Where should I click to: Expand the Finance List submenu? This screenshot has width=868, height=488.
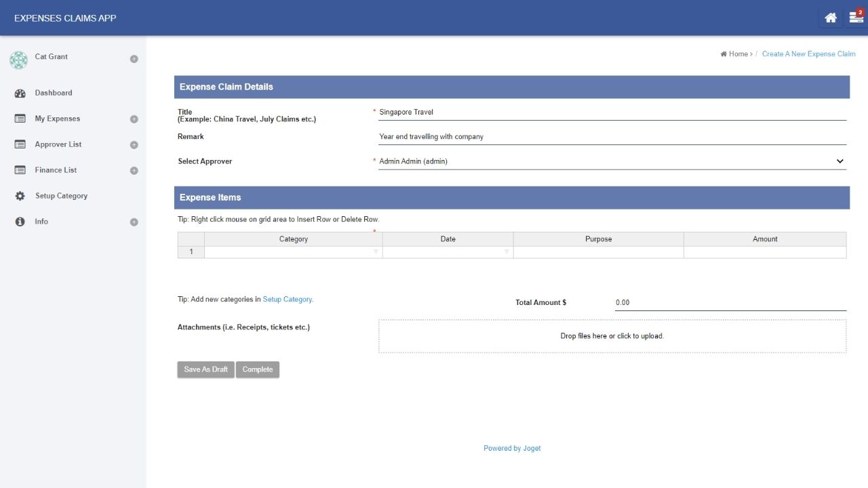coord(134,171)
